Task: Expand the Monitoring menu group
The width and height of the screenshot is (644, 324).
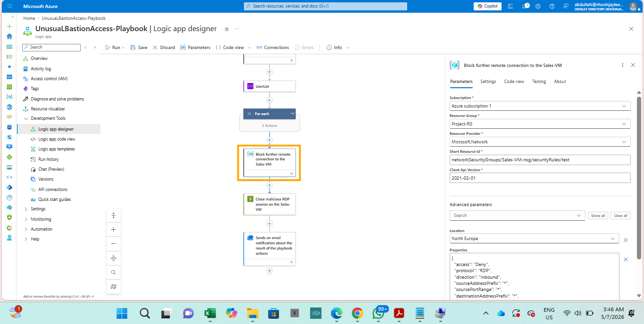Action: click(26, 219)
